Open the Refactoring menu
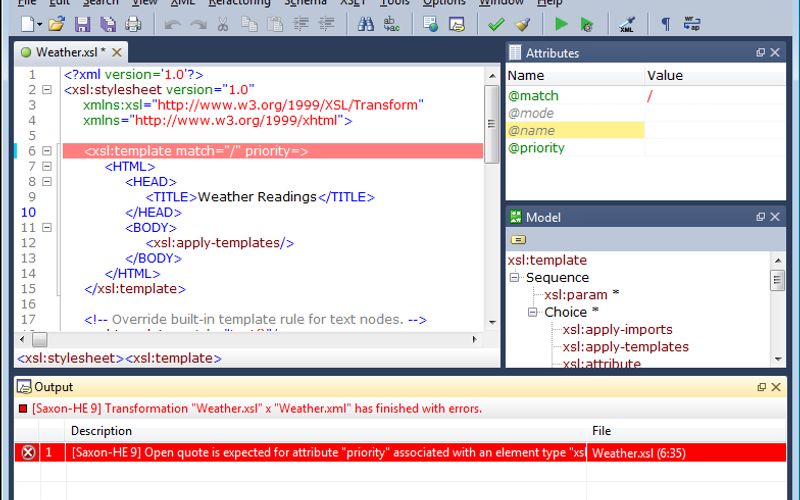This screenshot has width=800, height=500. (239, 3)
